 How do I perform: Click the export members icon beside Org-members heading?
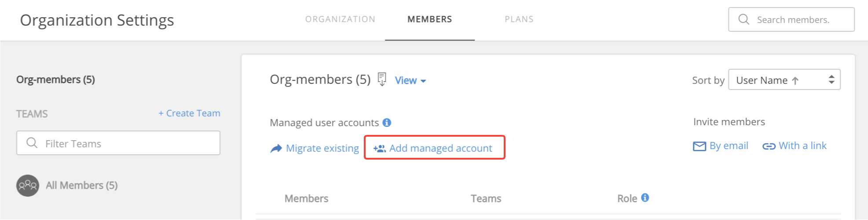coord(382,79)
